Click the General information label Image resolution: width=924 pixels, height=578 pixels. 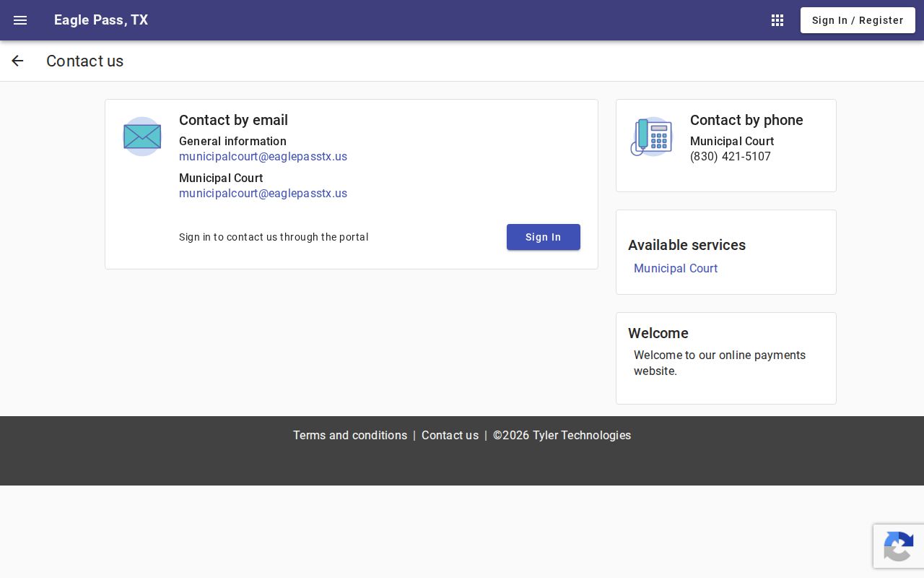(x=232, y=142)
